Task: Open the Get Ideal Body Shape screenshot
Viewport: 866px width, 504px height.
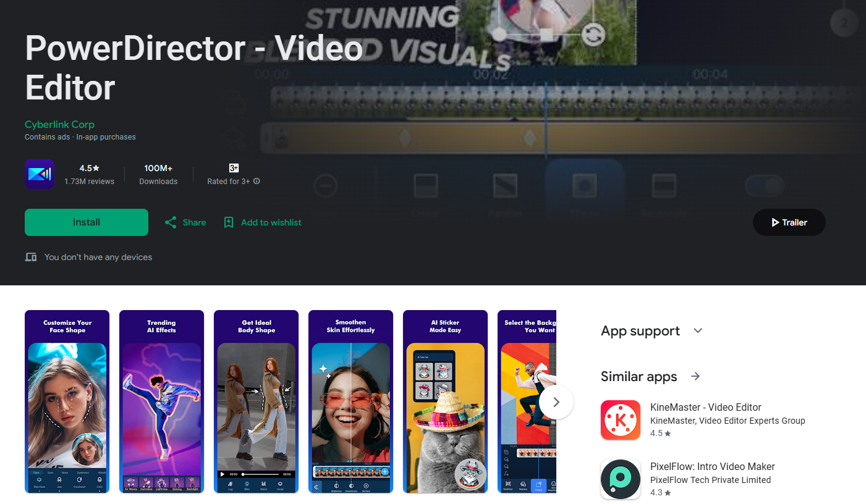Action: pyautogui.click(x=256, y=401)
